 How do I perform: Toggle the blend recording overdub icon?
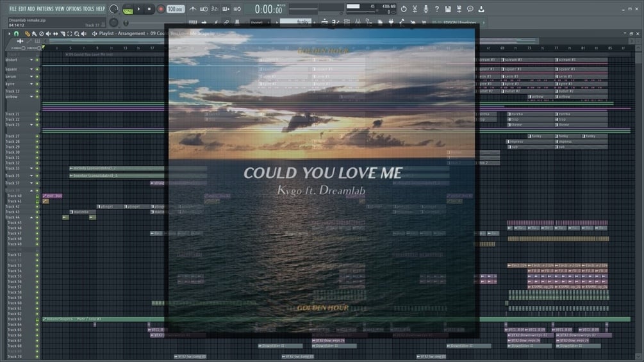pyautogui.click(x=226, y=8)
